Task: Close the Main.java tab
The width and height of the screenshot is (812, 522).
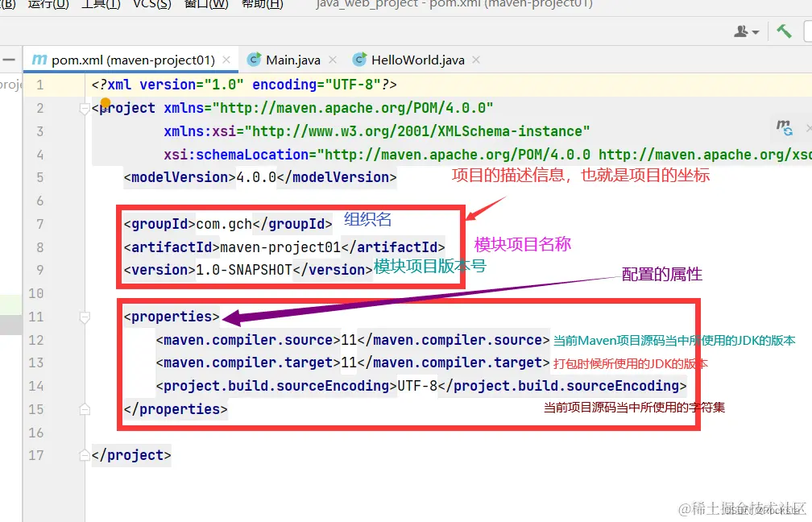Action: 333,60
